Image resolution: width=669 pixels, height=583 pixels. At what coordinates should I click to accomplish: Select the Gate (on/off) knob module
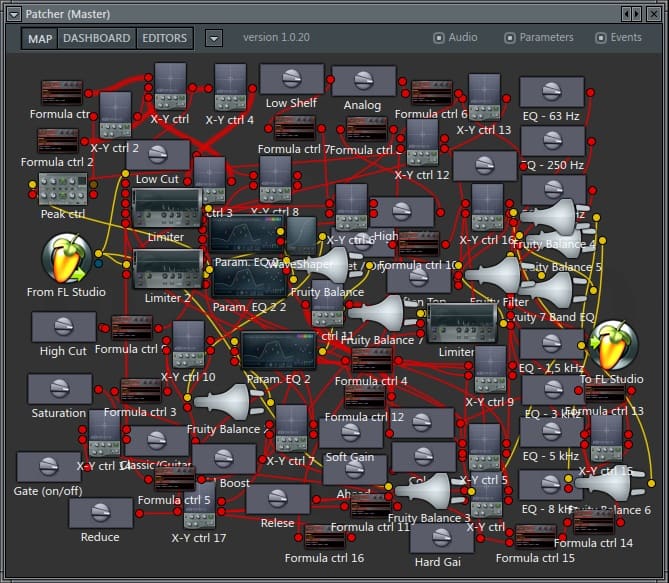coord(49,467)
